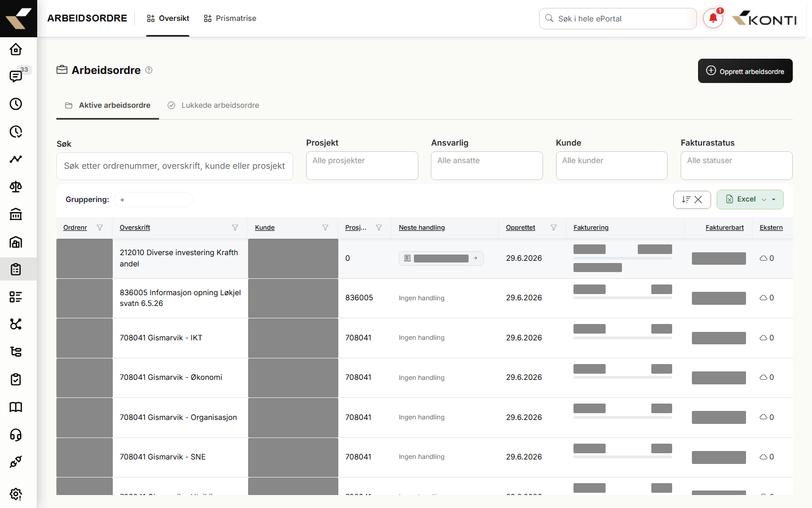Viewport: 812px width, 508px height.
Task: Open the hierarchy tree sidebar icon
Action: coord(16,352)
